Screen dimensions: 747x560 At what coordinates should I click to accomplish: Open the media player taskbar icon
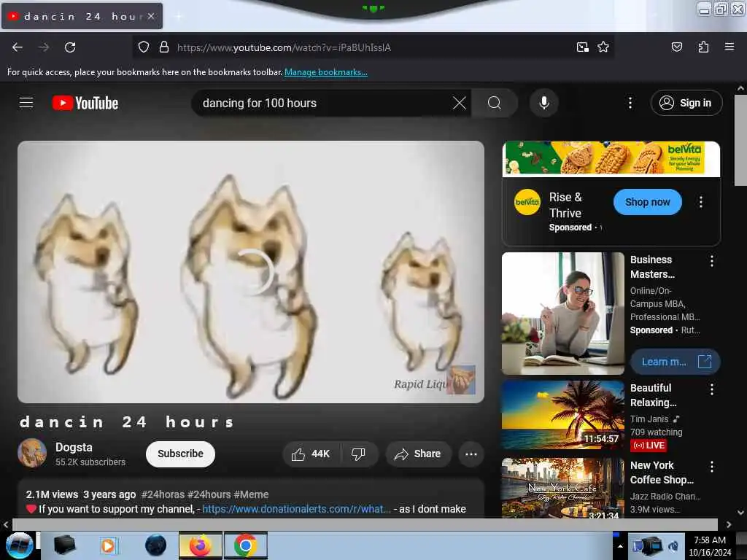tap(109, 545)
